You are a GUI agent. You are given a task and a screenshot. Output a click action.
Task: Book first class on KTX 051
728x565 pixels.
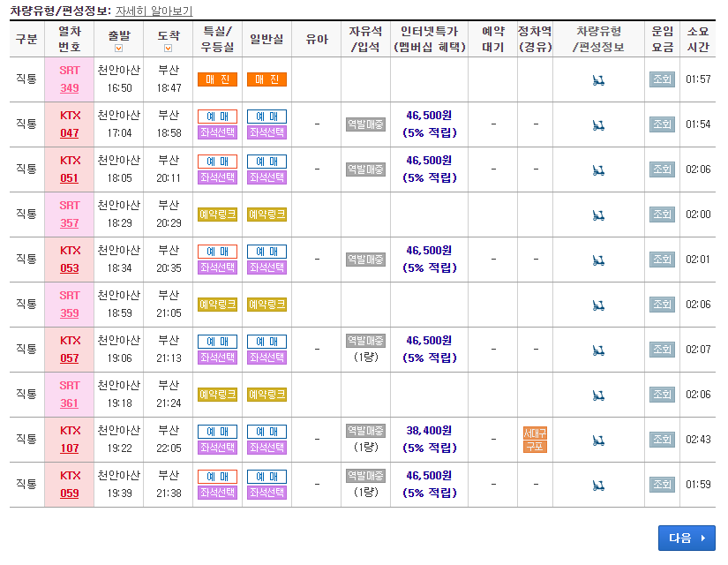pyautogui.click(x=217, y=162)
